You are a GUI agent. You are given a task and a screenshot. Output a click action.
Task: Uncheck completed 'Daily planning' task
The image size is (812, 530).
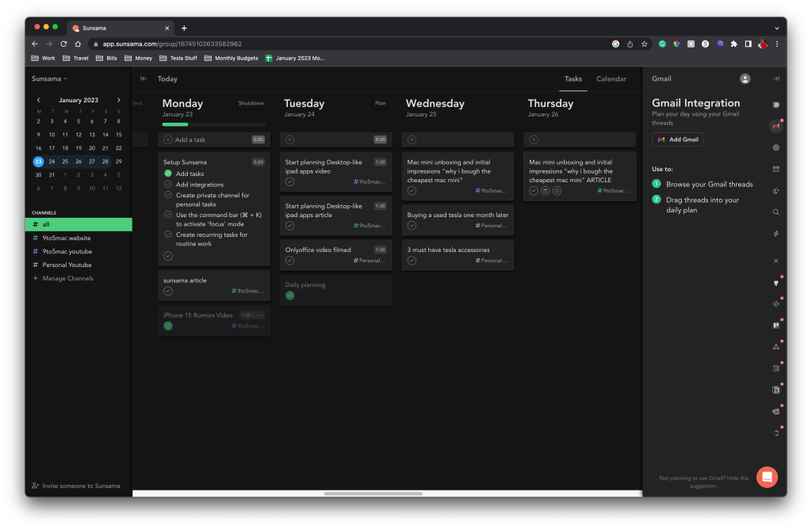click(290, 296)
